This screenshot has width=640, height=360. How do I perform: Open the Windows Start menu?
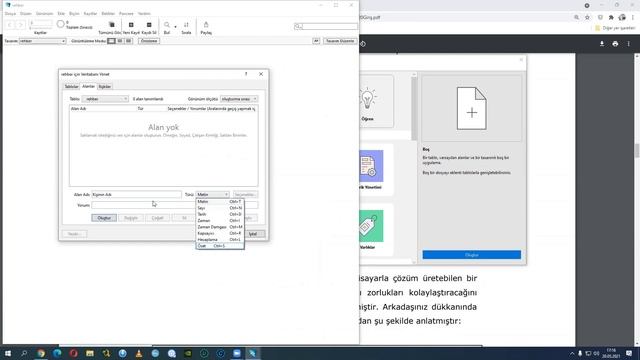point(8,353)
